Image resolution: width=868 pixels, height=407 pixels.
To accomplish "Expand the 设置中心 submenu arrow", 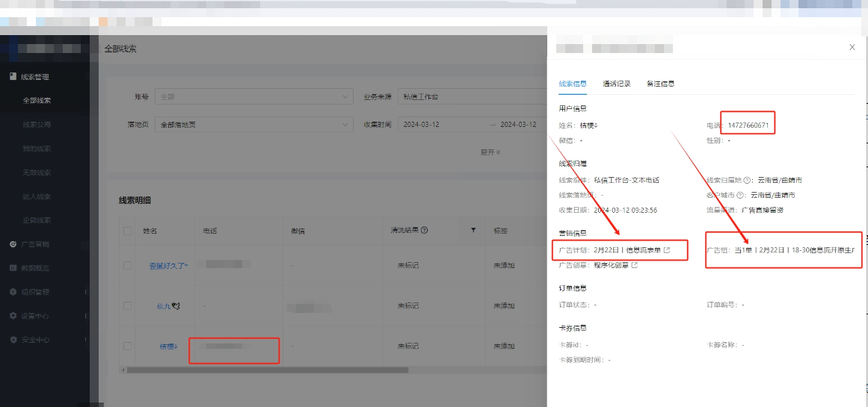I will pyautogui.click(x=85, y=316).
